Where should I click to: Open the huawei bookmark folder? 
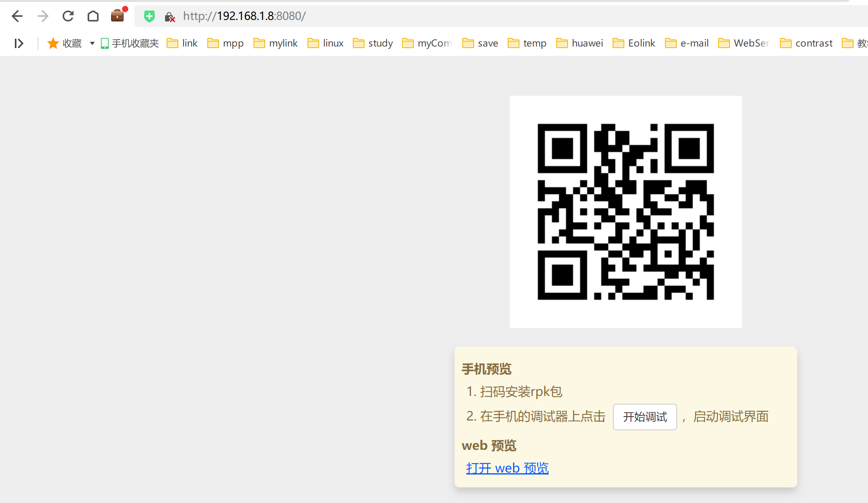coord(580,43)
